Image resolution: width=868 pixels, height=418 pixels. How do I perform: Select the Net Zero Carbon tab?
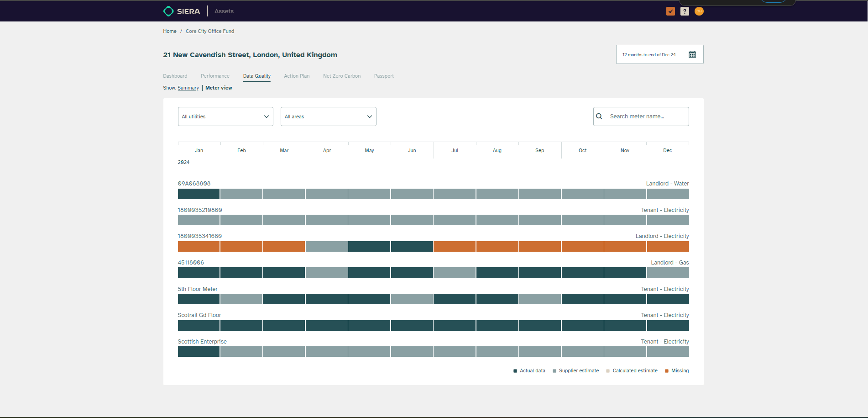pyautogui.click(x=342, y=76)
